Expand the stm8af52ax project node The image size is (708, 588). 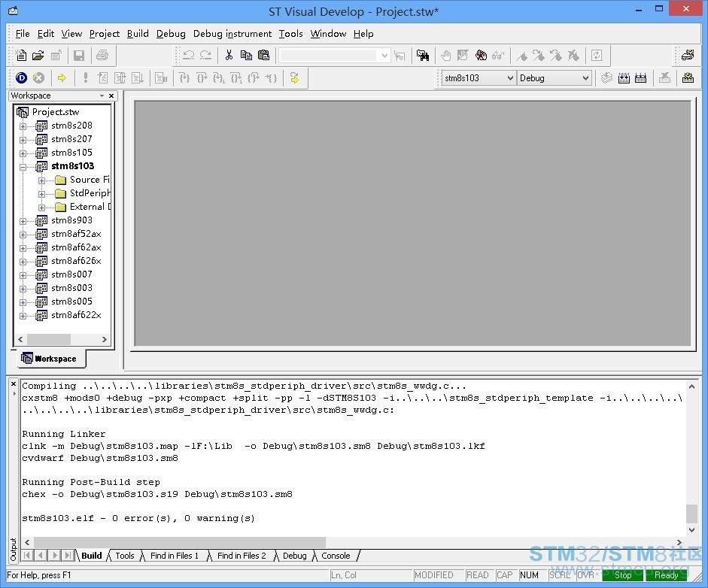[23, 235]
